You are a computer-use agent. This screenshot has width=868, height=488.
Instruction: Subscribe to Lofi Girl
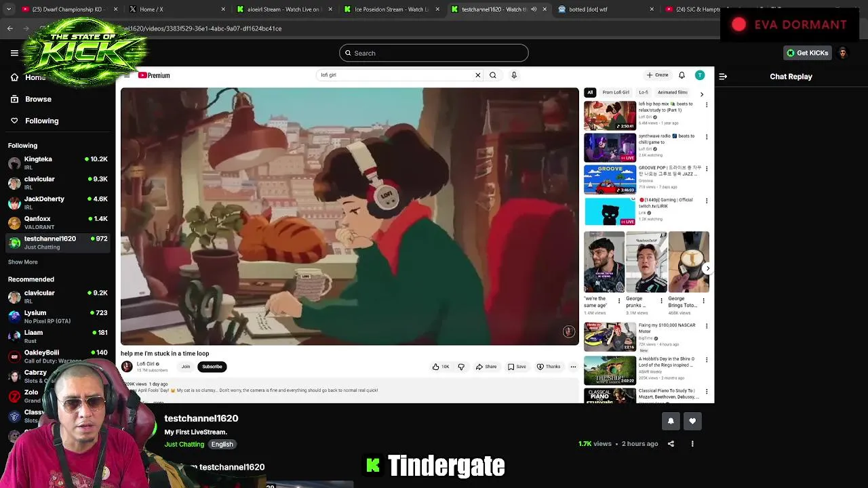(212, 367)
